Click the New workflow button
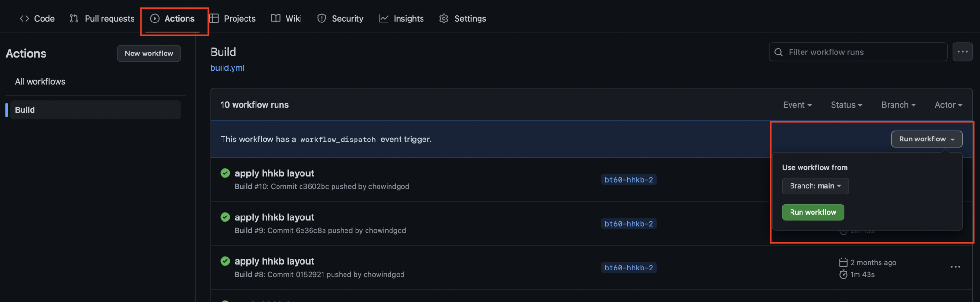 click(x=149, y=54)
